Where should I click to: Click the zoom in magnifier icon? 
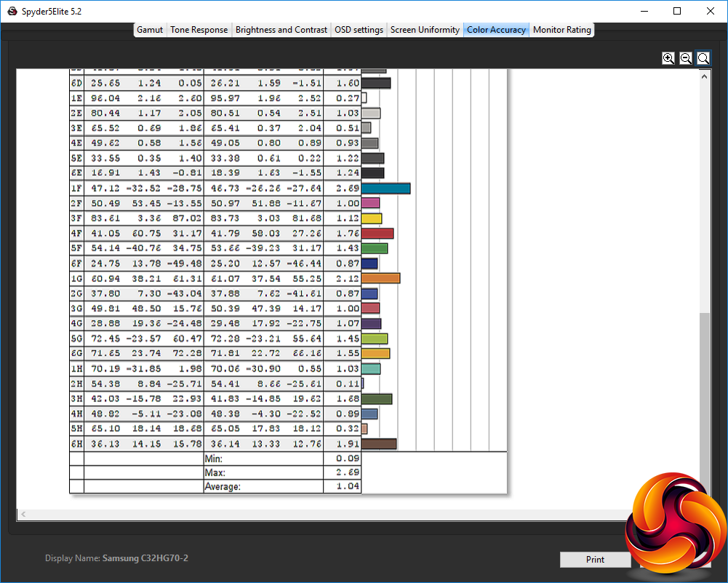coord(668,58)
